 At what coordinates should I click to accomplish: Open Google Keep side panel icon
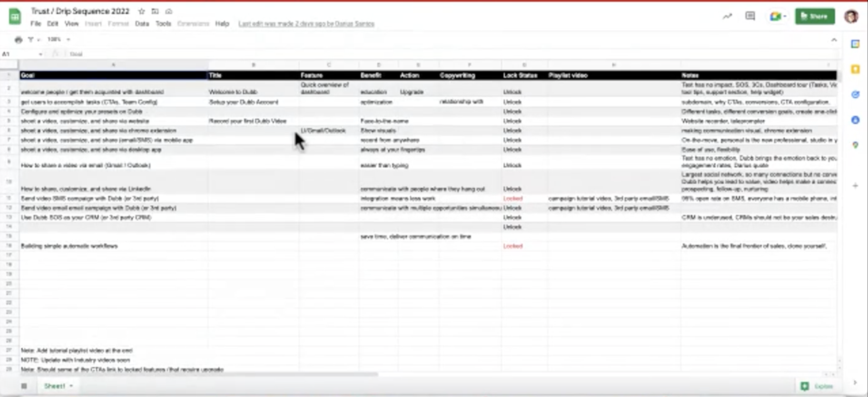point(855,69)
